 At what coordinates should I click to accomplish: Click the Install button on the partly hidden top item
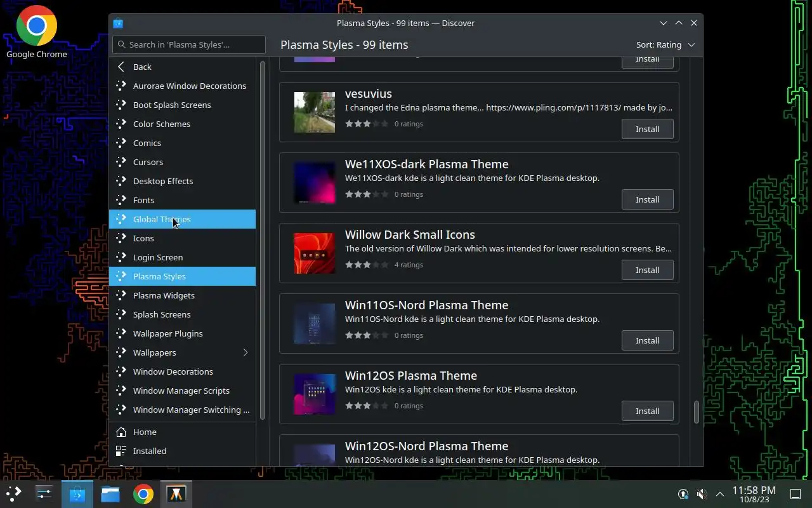click(x=647, y=61)
